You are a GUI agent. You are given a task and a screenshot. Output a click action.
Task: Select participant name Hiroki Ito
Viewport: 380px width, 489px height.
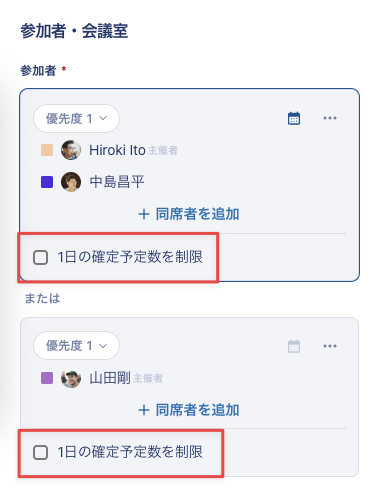[117, 150]
